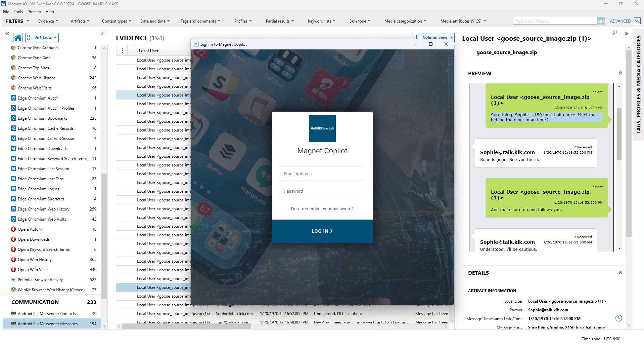Click the clock icon beside Message Timestamp

tap(618, 318)
